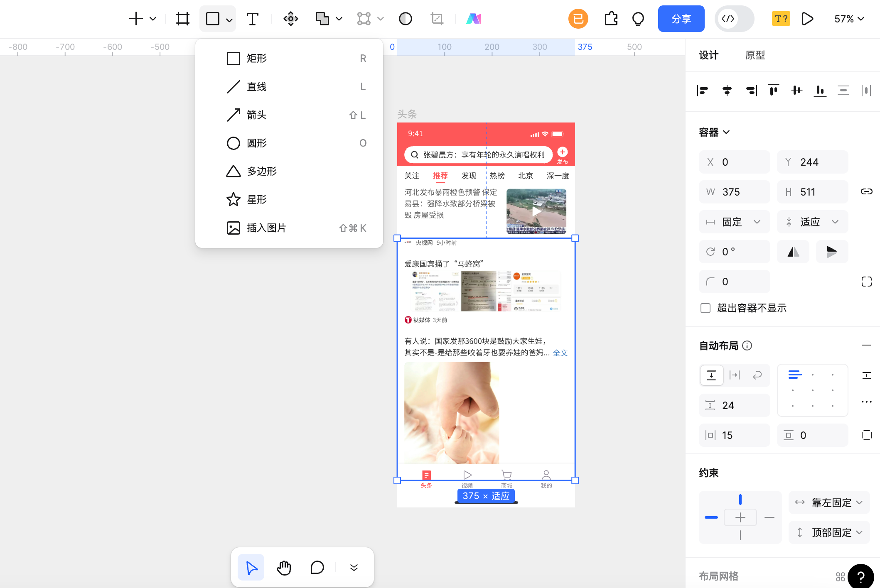Select the Text tool

pos(252,19)
